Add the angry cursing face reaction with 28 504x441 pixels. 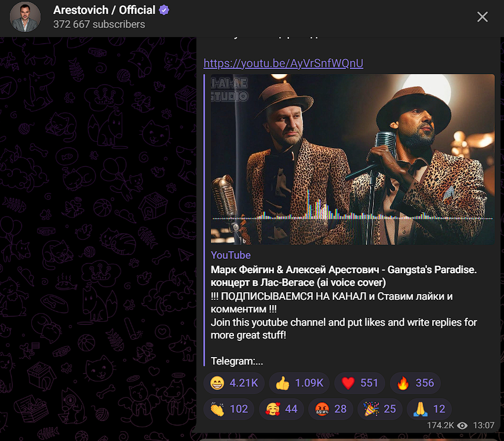pyautogui.click(x=331, y=409)
